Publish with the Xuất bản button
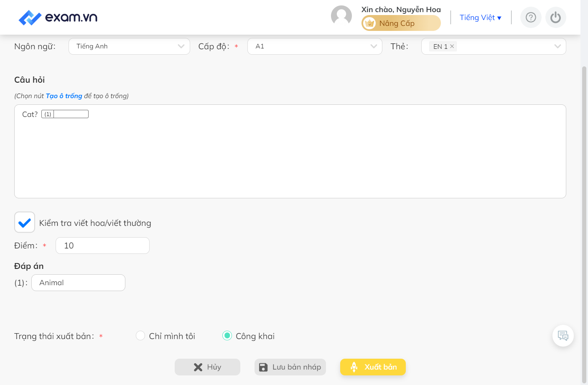 [373, 367]
